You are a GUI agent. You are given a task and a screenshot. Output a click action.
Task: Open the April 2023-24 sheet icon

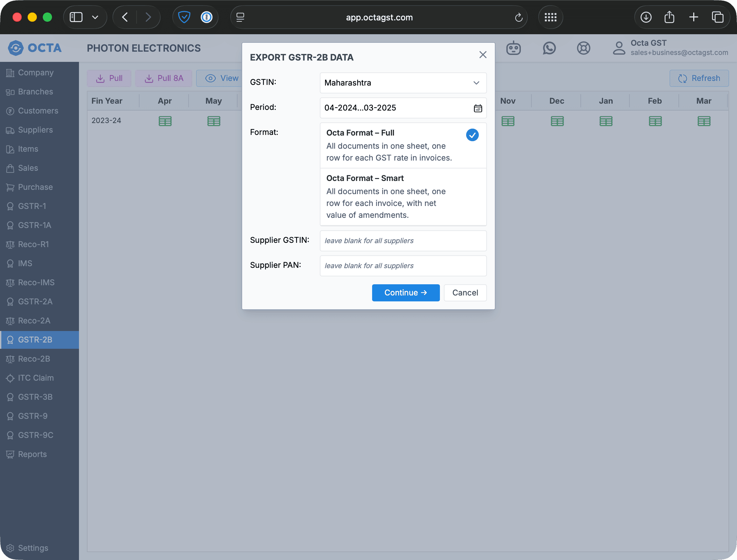coord(165,121)
